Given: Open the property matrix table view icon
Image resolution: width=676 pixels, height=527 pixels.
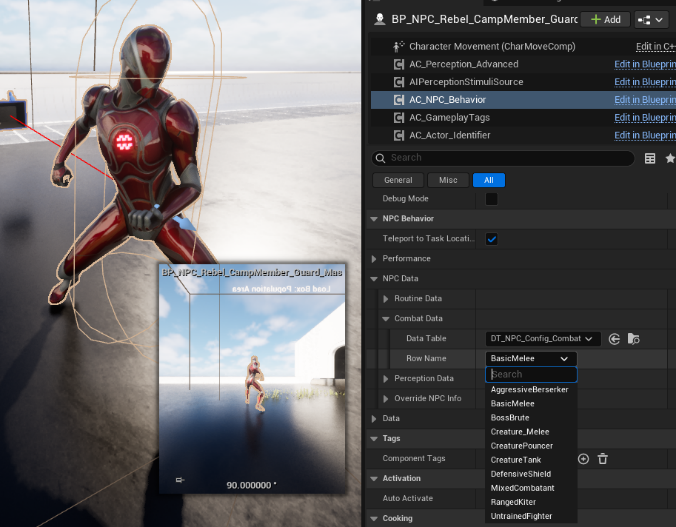Looking at the screenshot, I should [x=650, y=158].
